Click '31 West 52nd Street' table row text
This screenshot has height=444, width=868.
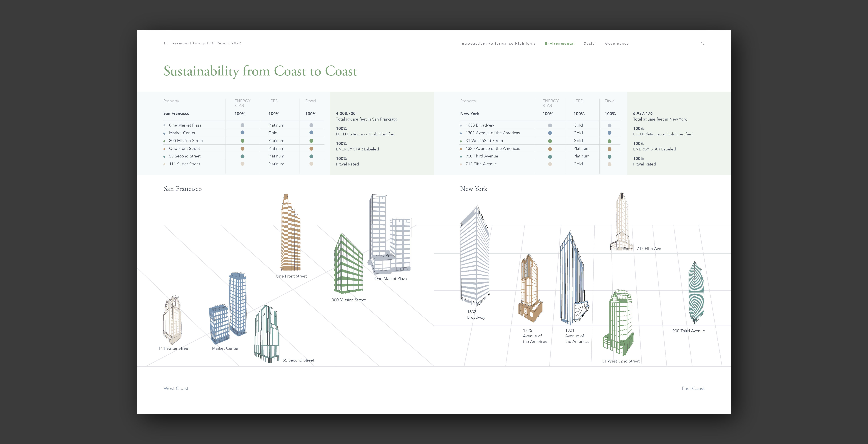(484, 141)
